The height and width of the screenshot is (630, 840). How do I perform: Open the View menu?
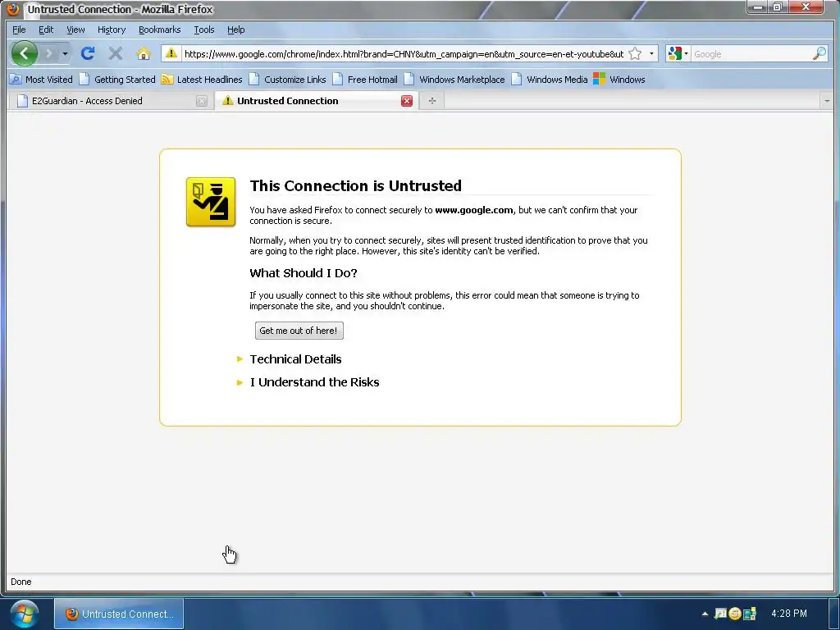pyautogui.click(x=75, y=30)
